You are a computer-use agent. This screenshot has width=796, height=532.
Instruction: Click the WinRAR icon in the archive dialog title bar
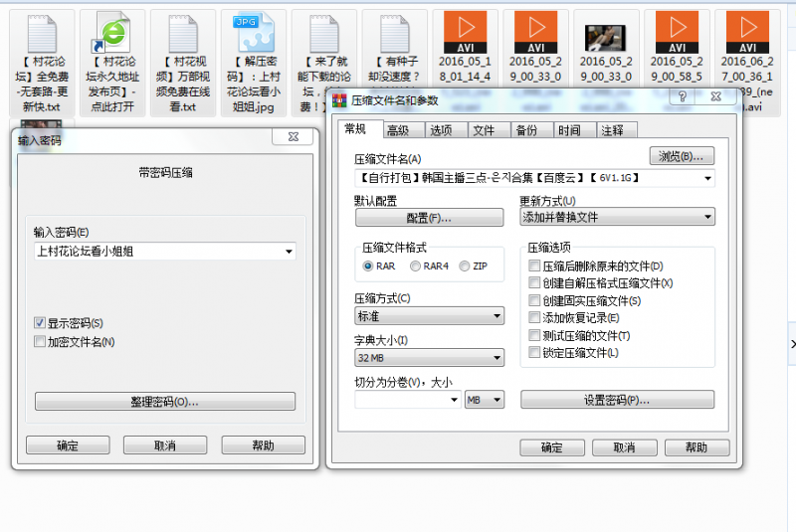coord(340,100)
